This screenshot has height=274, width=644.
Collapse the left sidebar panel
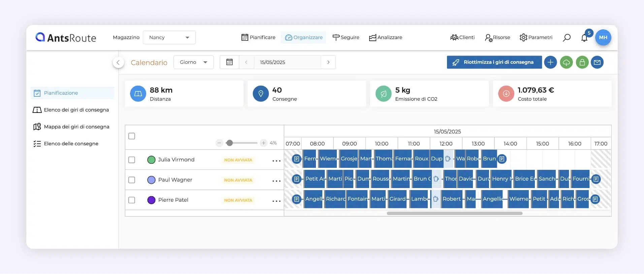coord(118,62)
